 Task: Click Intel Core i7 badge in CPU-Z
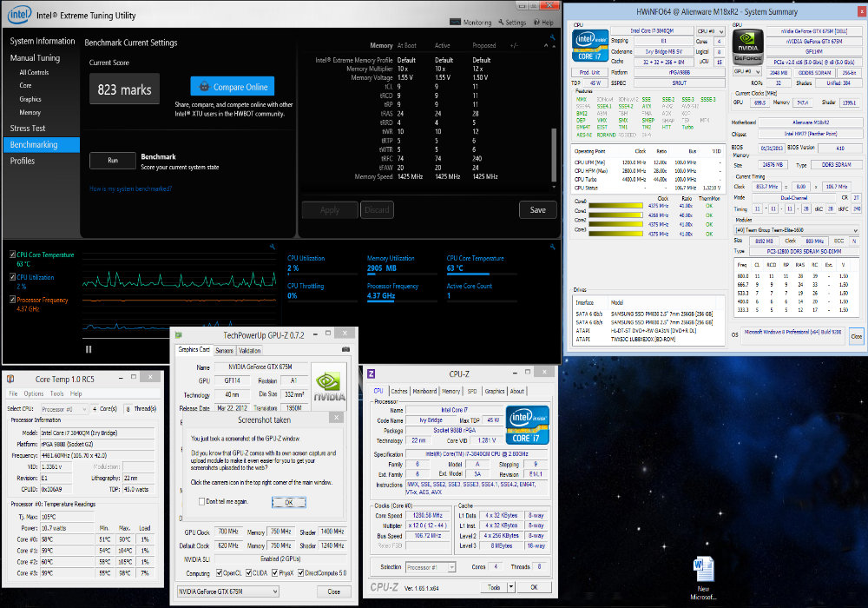(528, 425)
